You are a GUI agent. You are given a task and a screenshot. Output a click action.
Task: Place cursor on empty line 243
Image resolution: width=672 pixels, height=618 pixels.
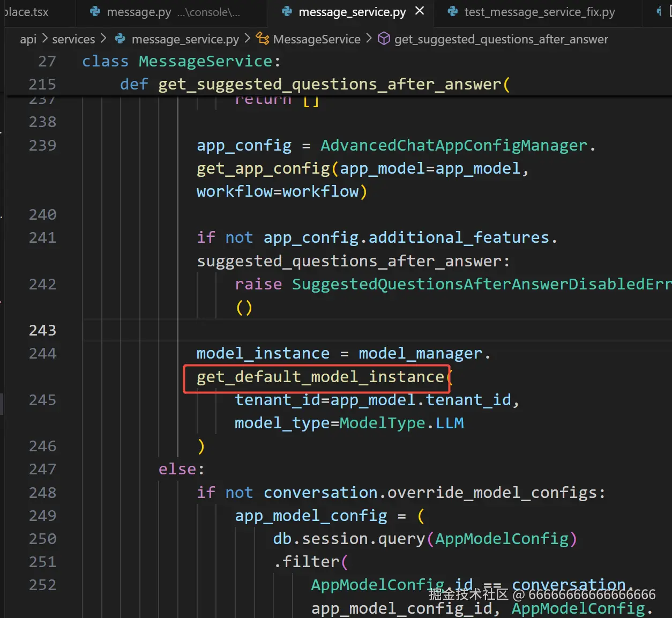tap(377, 330)
